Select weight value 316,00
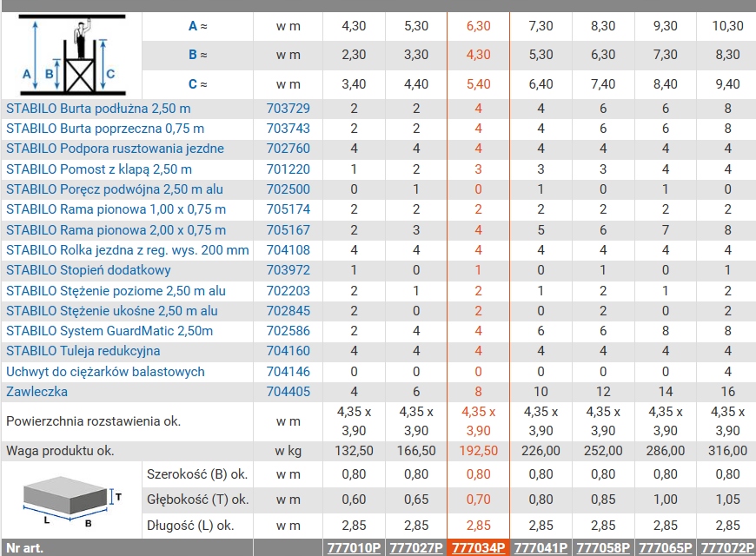756x556 pixels. tap(727, 451)
